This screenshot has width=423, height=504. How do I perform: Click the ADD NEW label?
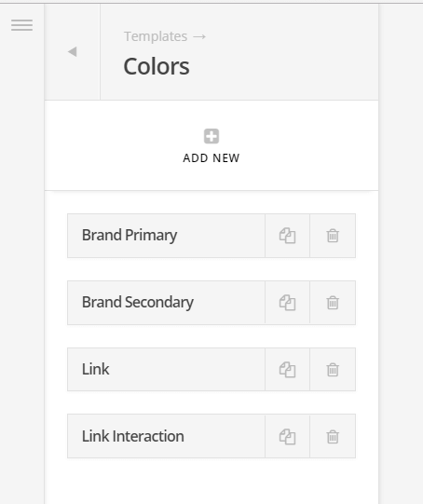pyautogui.click(x=211, y=158)
